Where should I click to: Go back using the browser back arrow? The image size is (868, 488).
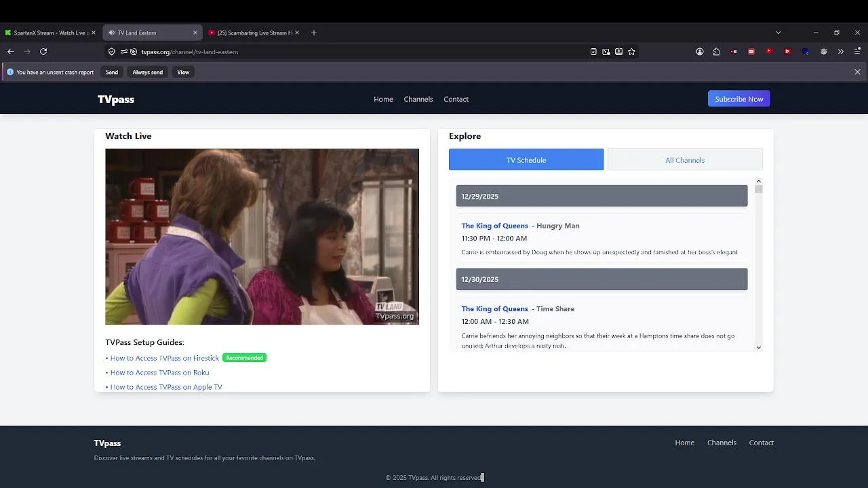click(11, 52)
